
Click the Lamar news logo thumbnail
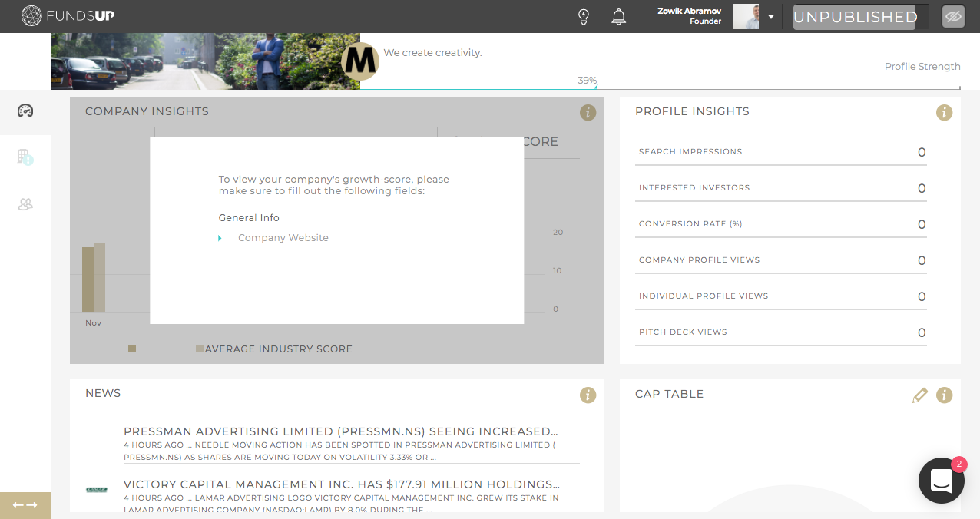click(97, 489)
